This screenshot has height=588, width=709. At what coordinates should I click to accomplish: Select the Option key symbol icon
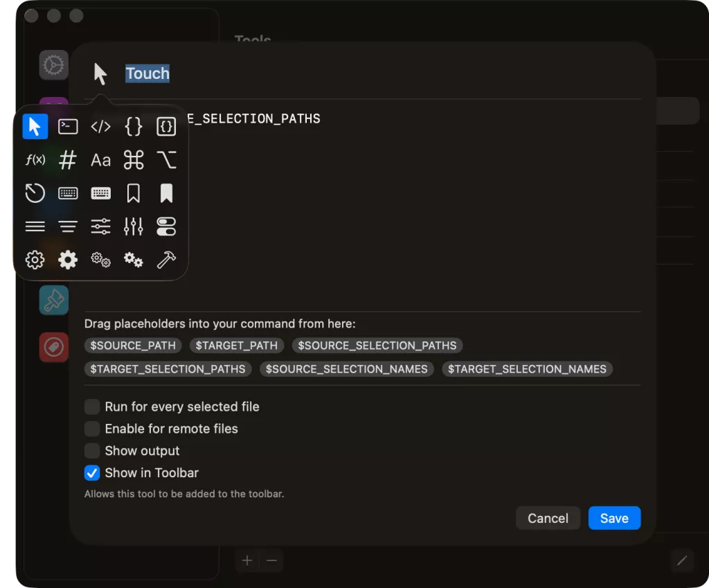166,160
